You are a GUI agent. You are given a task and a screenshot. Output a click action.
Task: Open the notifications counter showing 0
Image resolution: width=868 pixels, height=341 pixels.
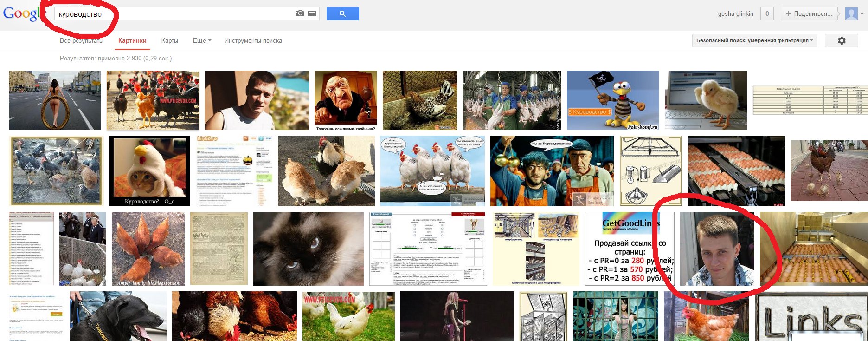pyautogui.click(x=767, y=13)
